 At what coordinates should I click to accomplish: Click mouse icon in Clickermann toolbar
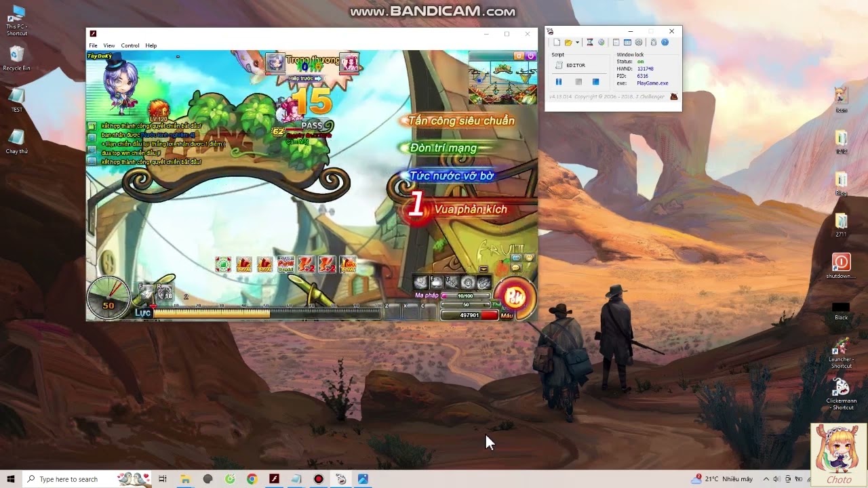click(x=654, y=42)
